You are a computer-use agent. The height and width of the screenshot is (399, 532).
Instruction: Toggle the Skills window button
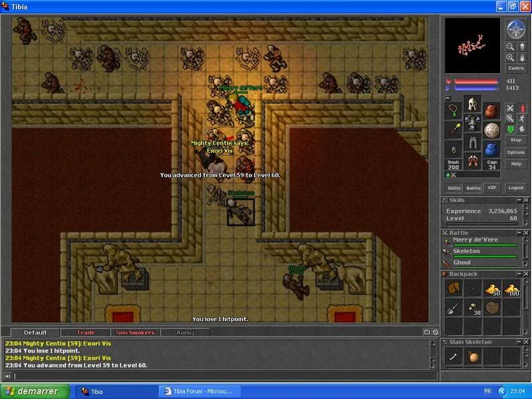454,188
